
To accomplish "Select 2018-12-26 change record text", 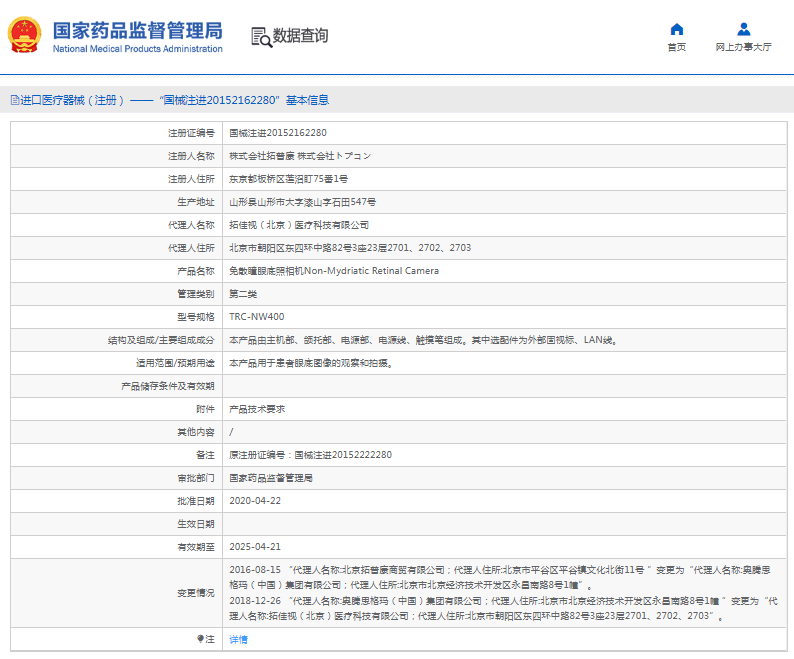I will point(503,608).
